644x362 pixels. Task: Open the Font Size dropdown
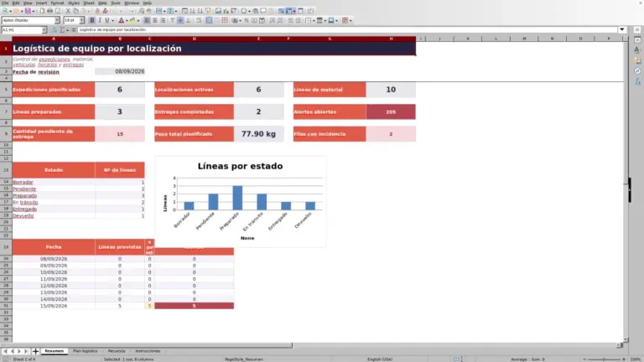click(81, 20)
